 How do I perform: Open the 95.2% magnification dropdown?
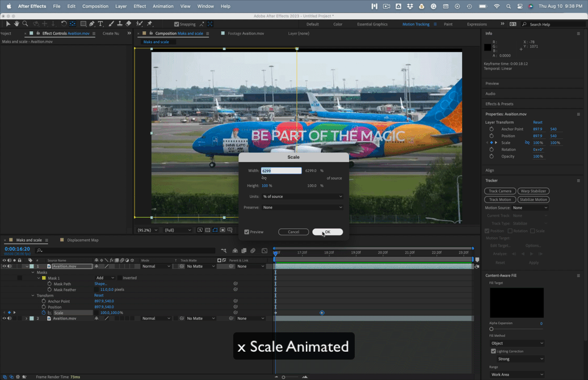click(148, 230)
